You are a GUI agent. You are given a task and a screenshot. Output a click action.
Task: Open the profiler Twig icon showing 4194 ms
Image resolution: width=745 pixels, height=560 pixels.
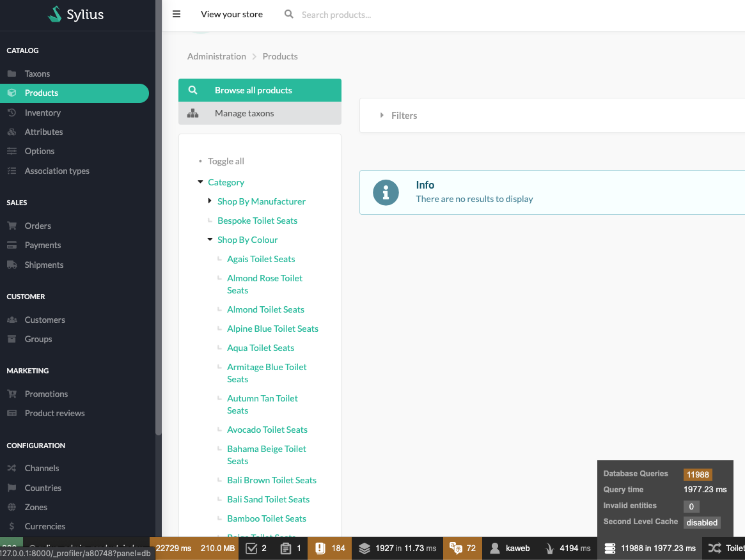550,548
